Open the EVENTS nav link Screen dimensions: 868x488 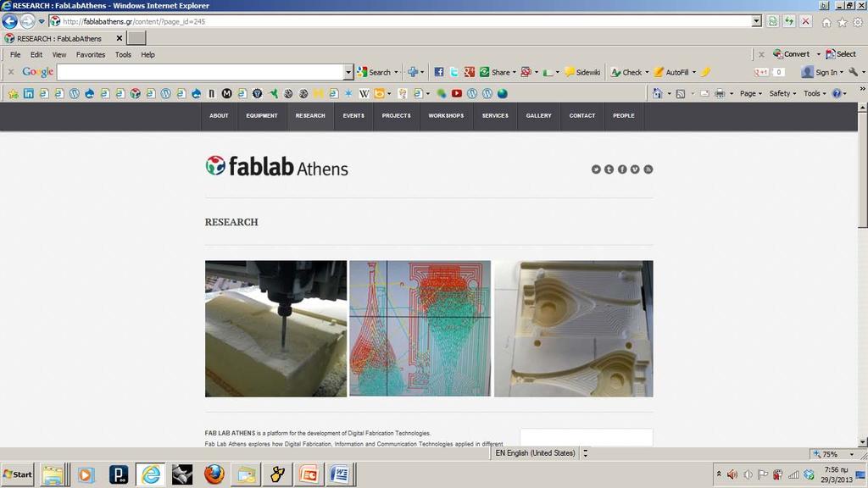point(353,116)
